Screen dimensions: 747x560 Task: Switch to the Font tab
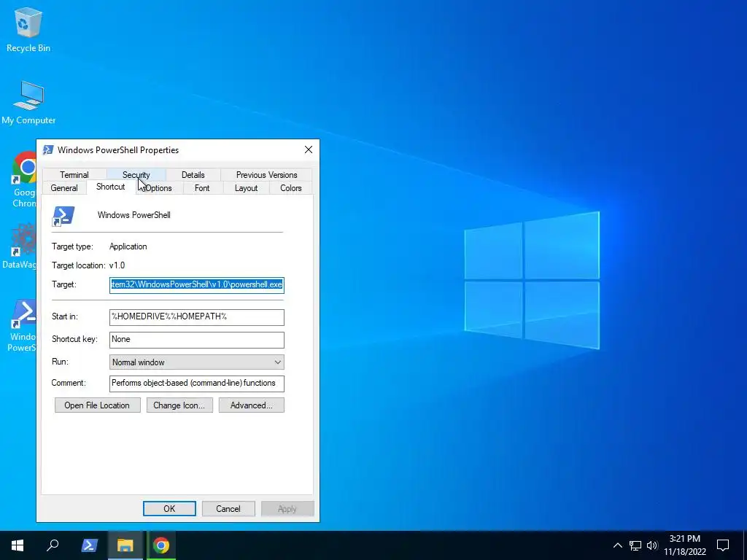coord(202,188)
